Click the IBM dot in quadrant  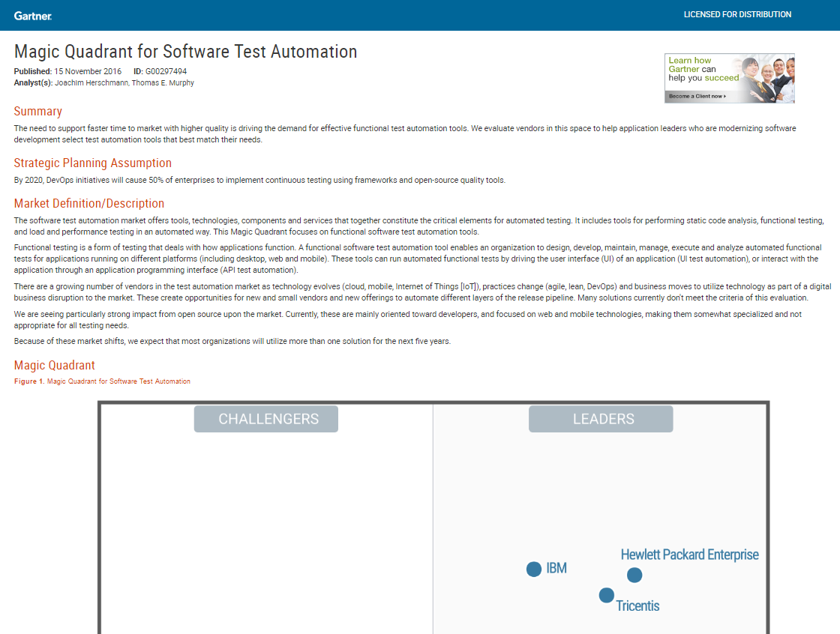pos(534,570)
